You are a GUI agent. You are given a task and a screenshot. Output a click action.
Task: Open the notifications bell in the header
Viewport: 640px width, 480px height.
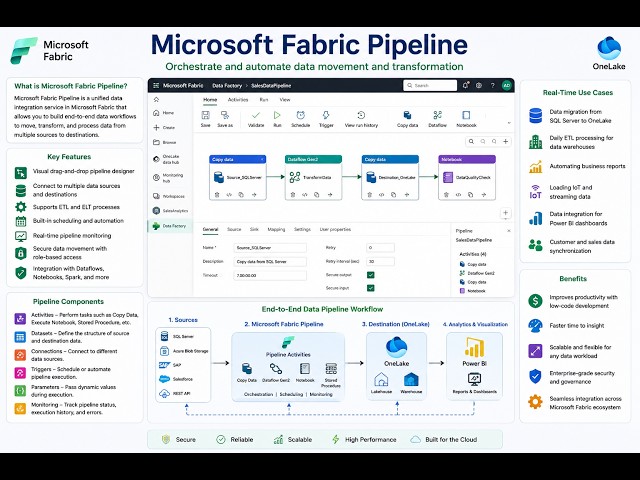tap(465, 85)
